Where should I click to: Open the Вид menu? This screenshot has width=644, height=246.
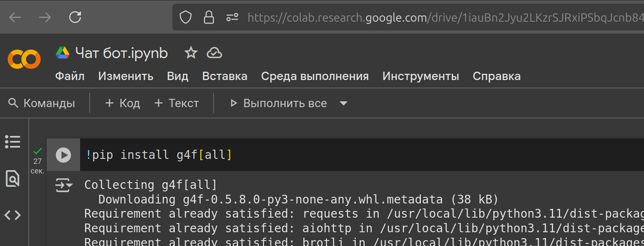[178, 76]
